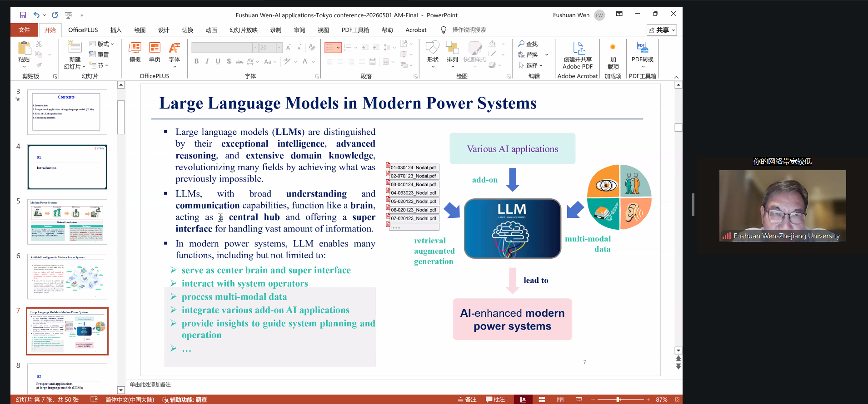The image size is (868, 404).
Task: Click the Accessibility (辅助功能: 调查) status button
Action: (x=185, y=399)
